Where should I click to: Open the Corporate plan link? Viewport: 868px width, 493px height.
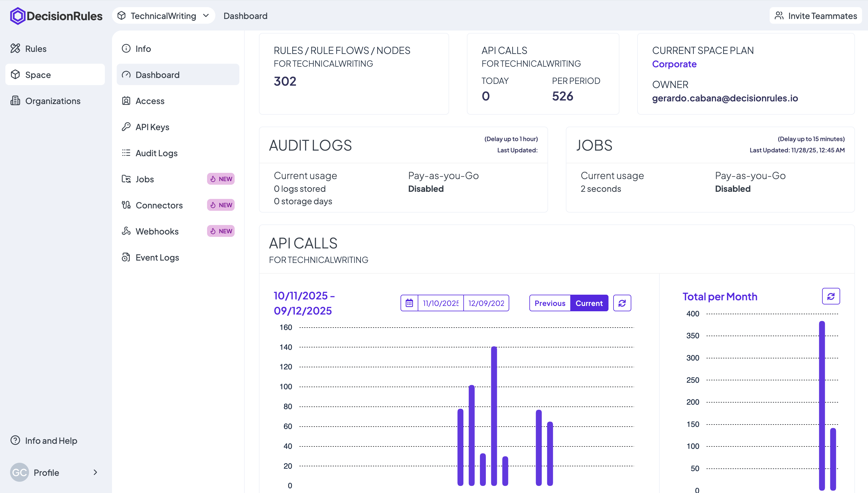[674, 64]
